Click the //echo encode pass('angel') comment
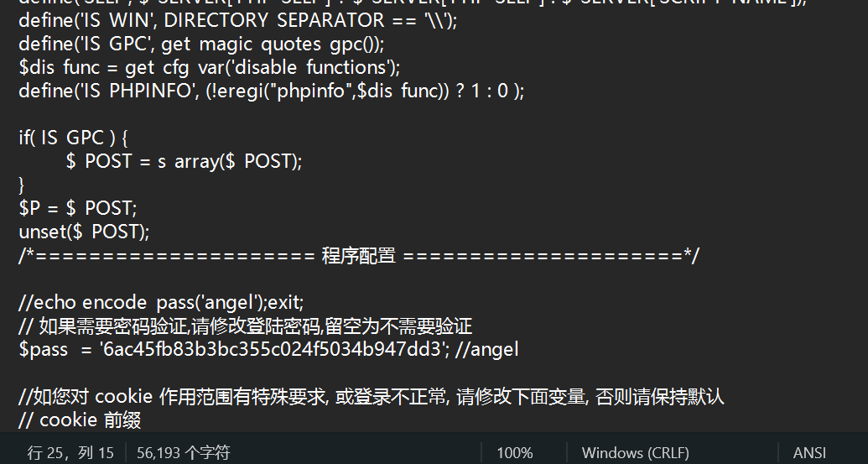This screenshot has width=868, height=464. coord(161,302)
